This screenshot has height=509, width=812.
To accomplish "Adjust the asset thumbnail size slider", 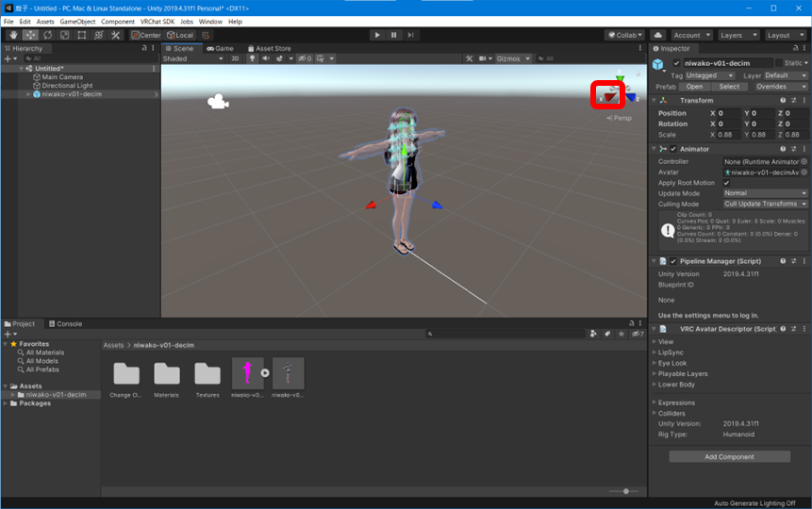I will [624, 491].
